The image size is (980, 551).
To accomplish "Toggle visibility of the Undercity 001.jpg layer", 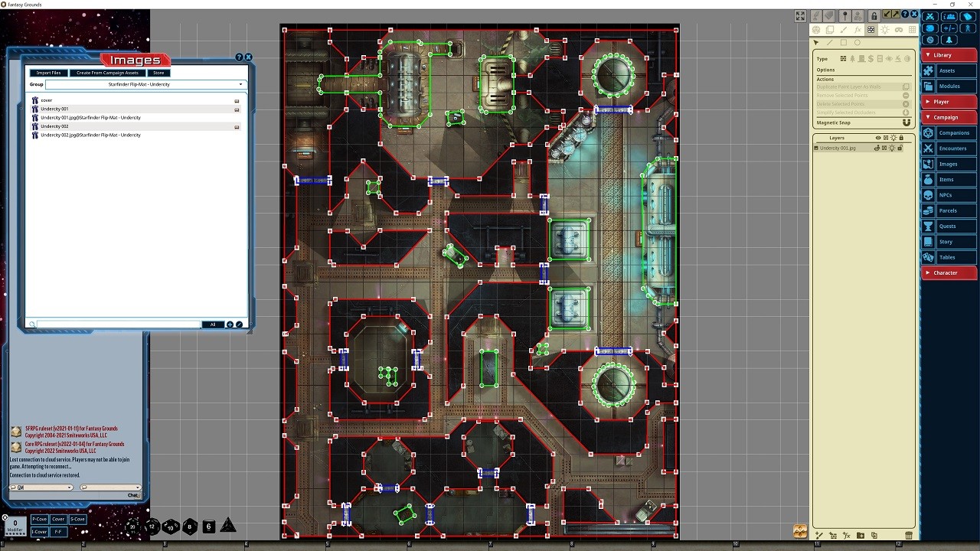I will pyautogui.click(x=877, y=148).
